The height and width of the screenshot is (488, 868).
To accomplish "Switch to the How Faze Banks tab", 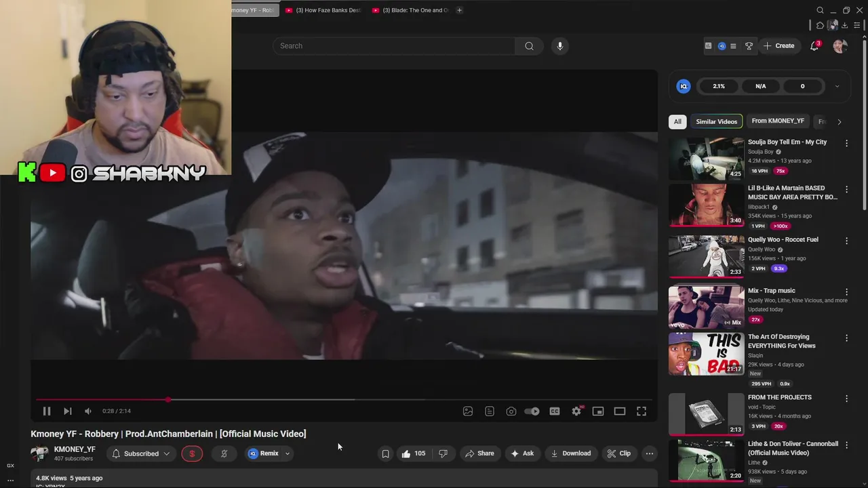I will pos(323,10).
